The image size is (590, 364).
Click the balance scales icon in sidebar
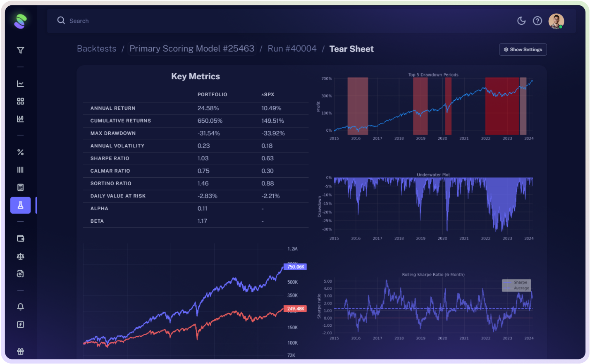(x=20, y=256)
